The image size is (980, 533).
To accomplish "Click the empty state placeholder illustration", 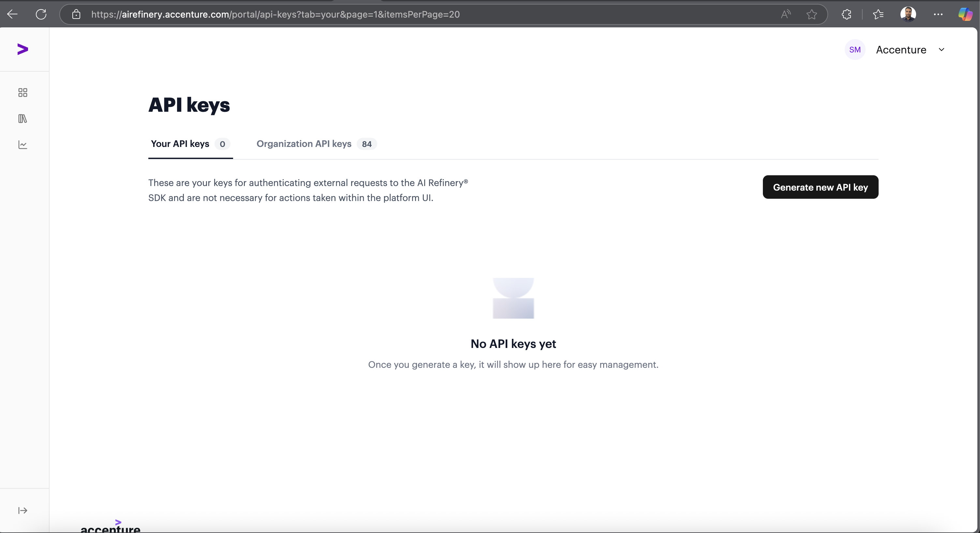I will (x=513, y=298).
